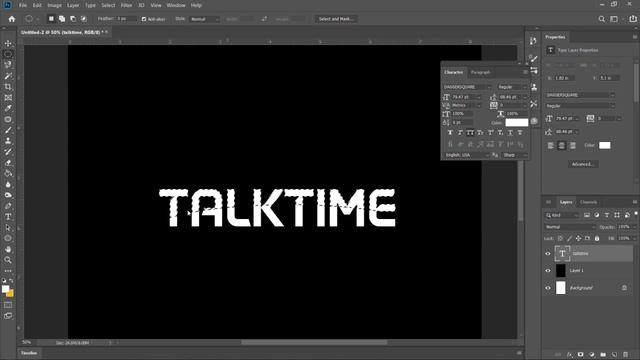Open the English: USA language dropdown
640x360 pixels.
pyautogui.click(x=467, y=155)
